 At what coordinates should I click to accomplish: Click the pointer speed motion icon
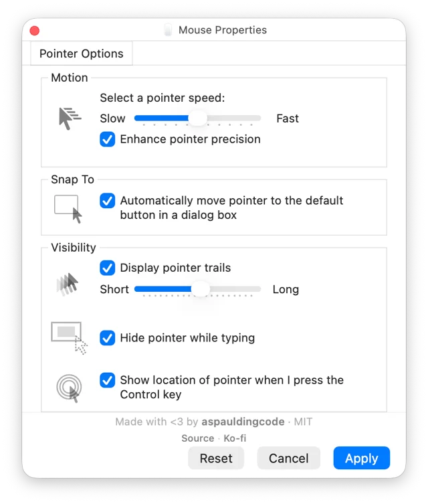(70, 118)
